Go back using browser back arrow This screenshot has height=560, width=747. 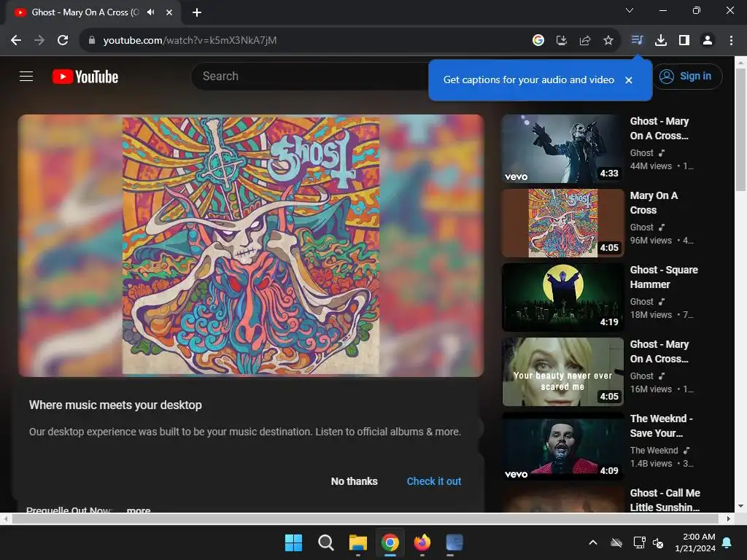tap(16, 41)
